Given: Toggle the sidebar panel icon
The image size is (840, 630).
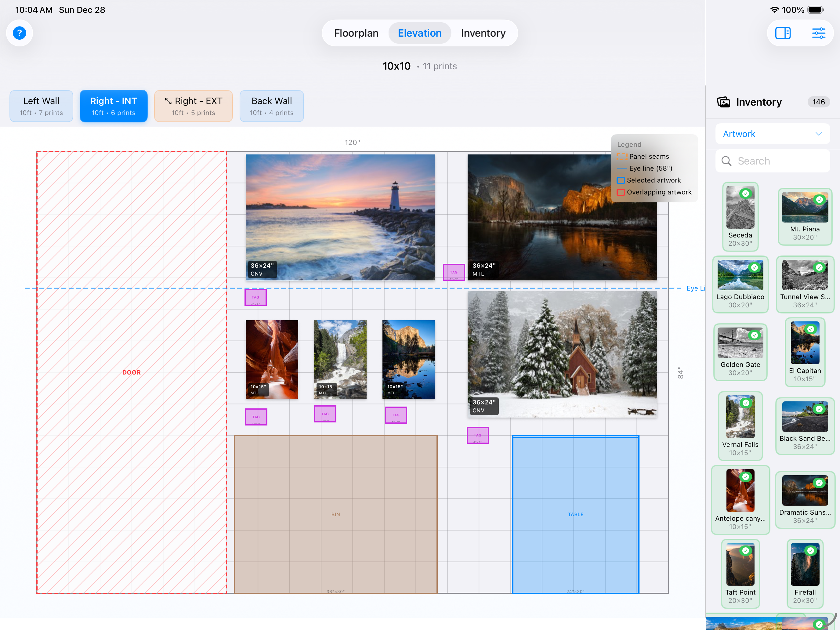Looking at the screenshot, I should coord(782,33).
